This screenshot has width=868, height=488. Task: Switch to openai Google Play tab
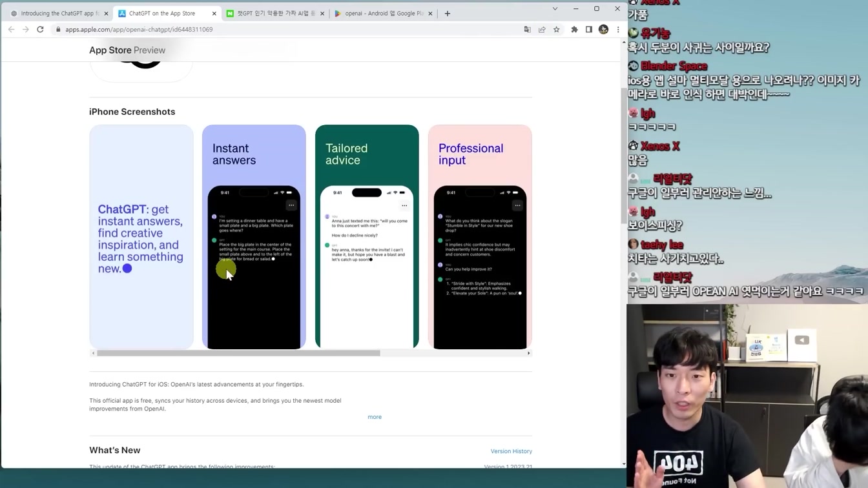(384, 13)
